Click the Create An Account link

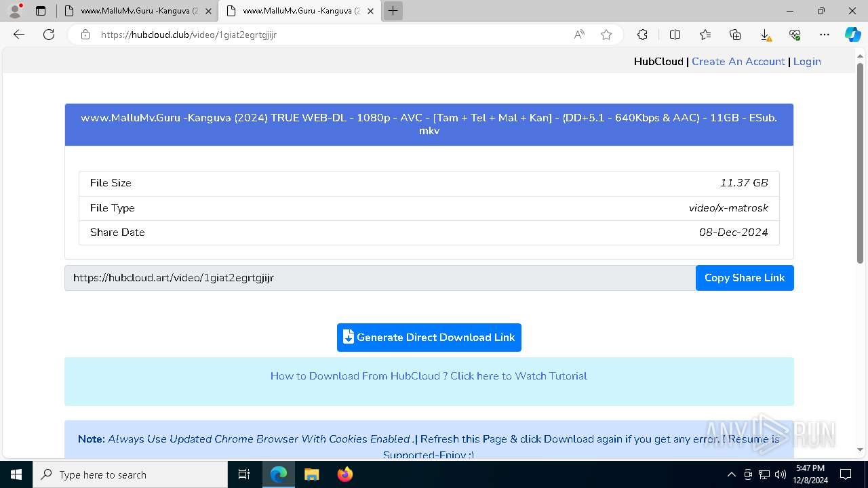click(x=738, y=62)
